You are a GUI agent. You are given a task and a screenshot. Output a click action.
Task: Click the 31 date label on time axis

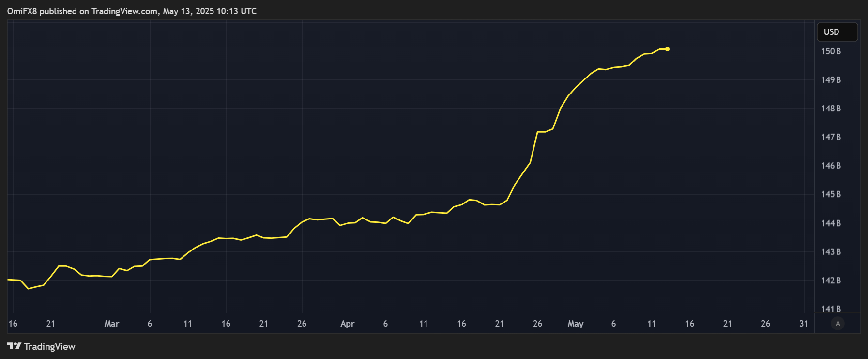point(804,324)
